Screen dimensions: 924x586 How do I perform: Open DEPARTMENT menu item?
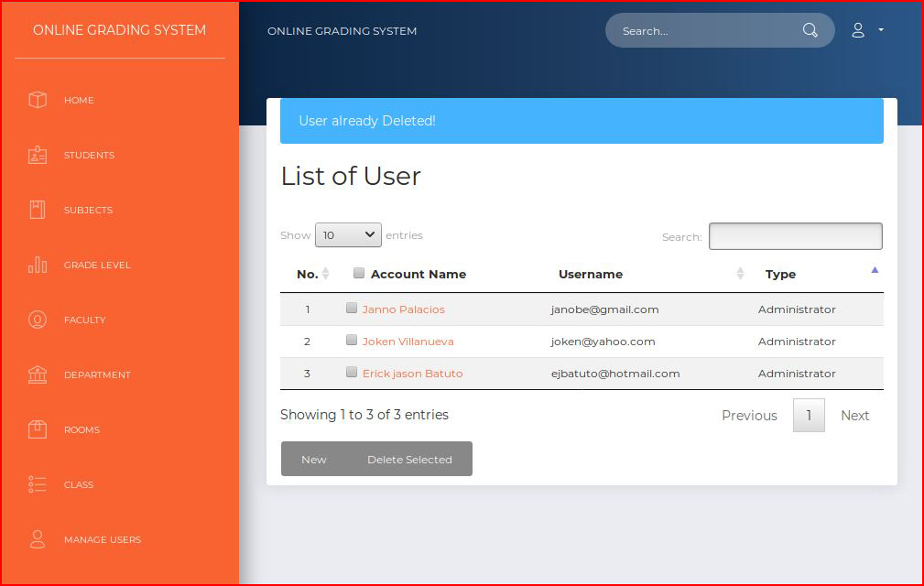click(x=97, y=374)
